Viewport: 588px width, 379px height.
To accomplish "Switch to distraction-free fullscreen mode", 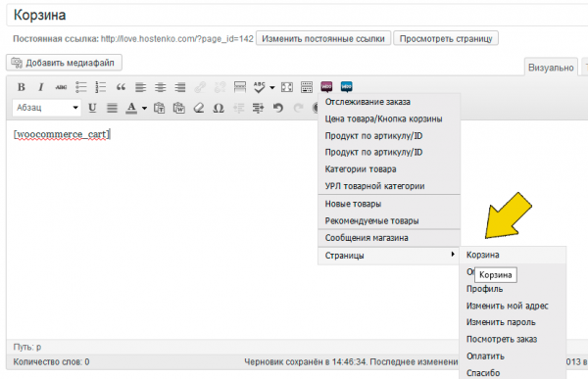I will click(x=287, y=87).
